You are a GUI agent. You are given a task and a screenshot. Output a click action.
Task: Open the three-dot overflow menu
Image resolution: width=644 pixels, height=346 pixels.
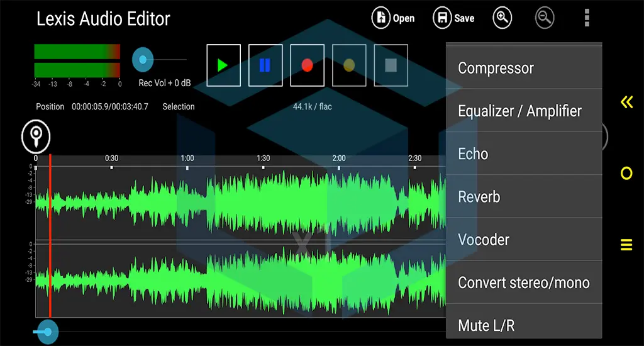click(x=587, y=18)
